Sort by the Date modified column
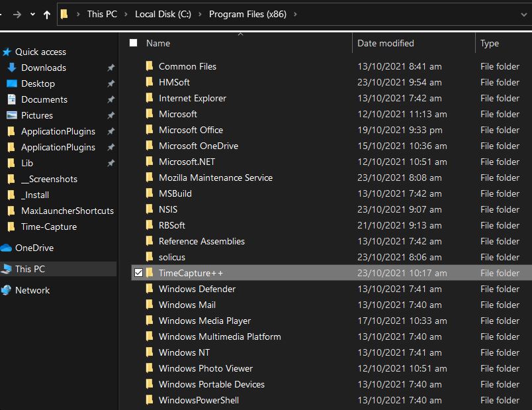Image resolution: width=532 pixels, height=410 pixels. point(385,43)
